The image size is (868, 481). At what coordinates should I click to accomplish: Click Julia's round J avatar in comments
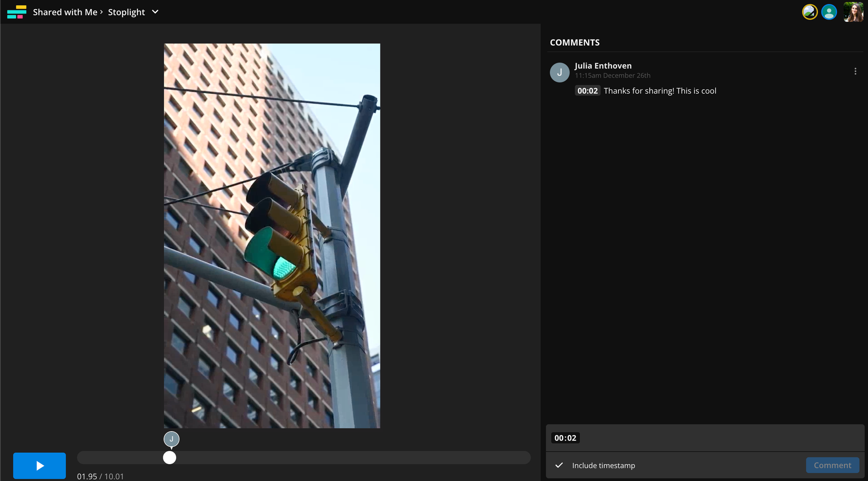[559, 72]
